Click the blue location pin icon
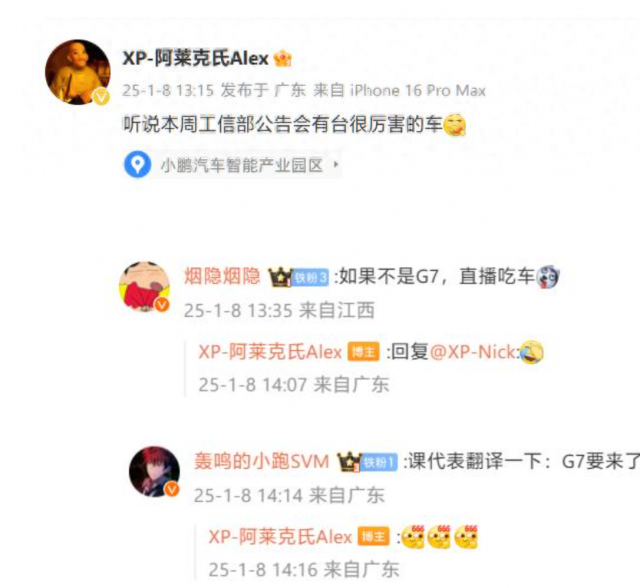 coord(138,164)
